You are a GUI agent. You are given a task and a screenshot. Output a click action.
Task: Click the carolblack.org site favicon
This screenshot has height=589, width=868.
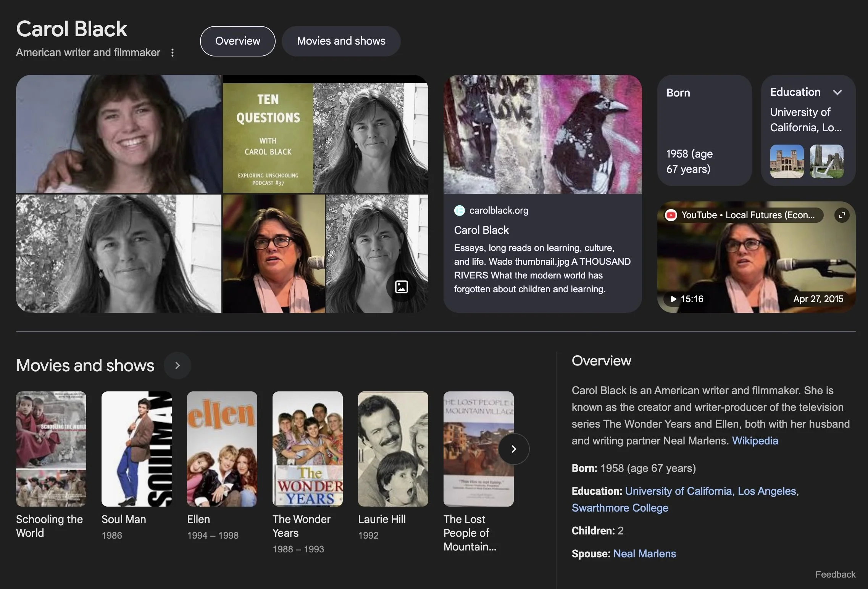click(459, 211)
